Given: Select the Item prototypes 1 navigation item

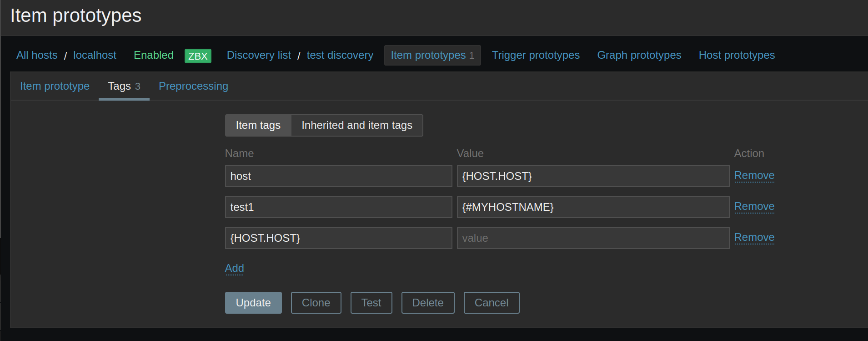Looking at the screenshot, I should point(432,55).
